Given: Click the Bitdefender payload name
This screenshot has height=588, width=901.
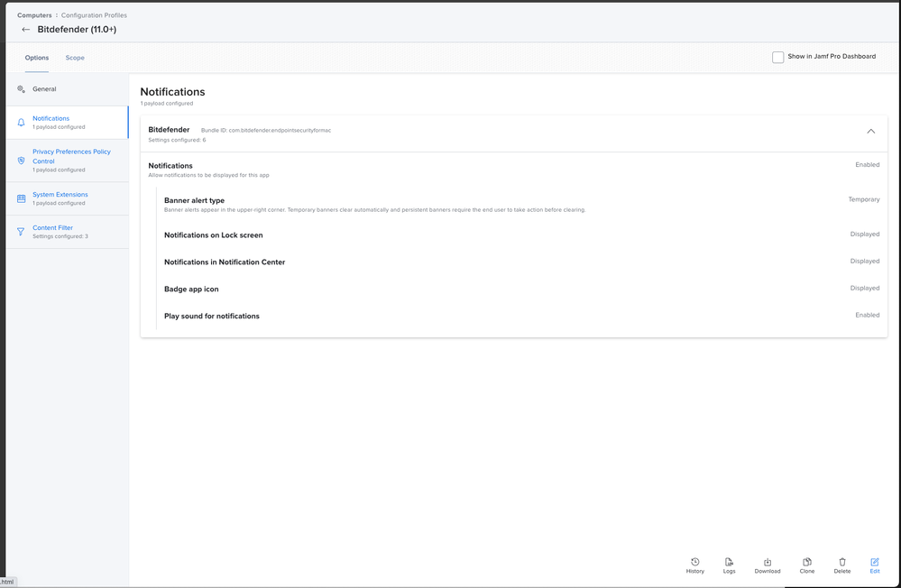Looking at the screenshot, I should click(x=169, y=130).
